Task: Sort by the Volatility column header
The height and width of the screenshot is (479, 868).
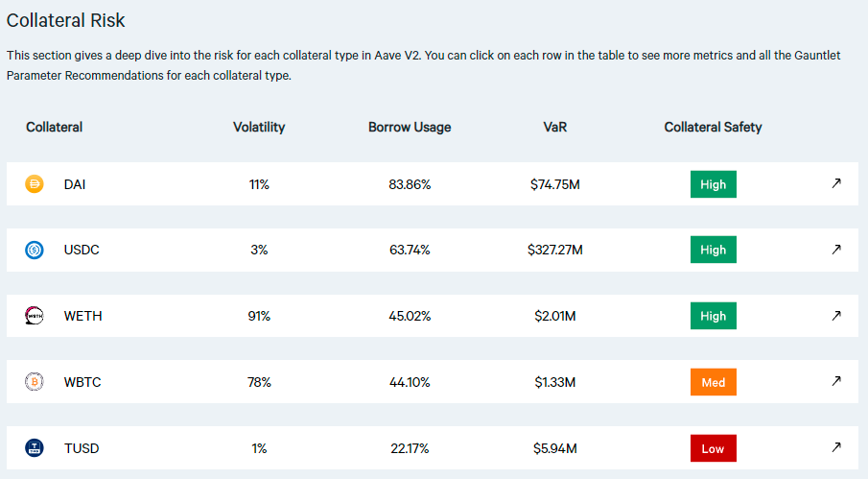Action: [x=259, y=128]
